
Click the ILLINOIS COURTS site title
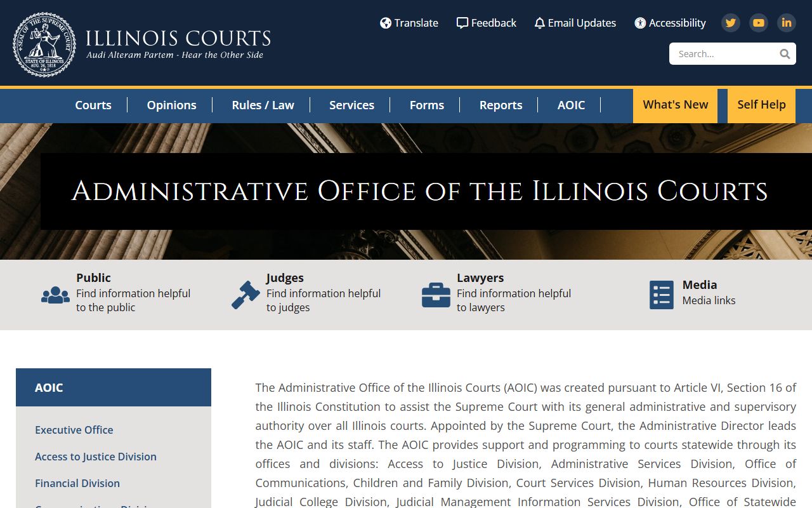click(x=178, y=38)
